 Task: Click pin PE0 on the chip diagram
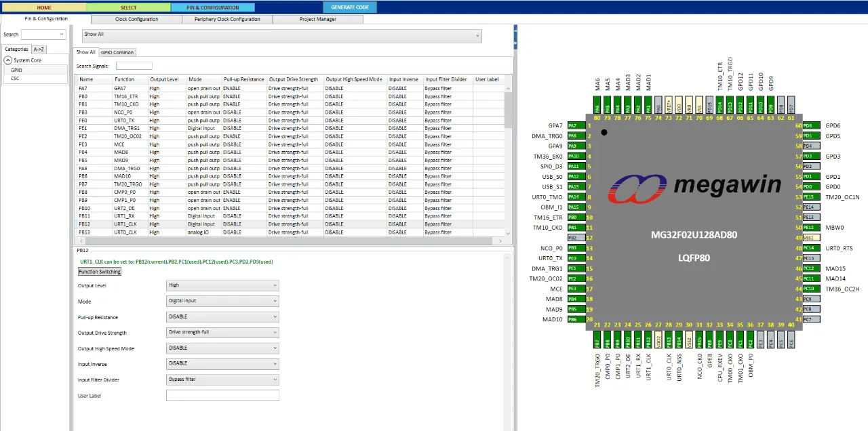coord(576,258)
